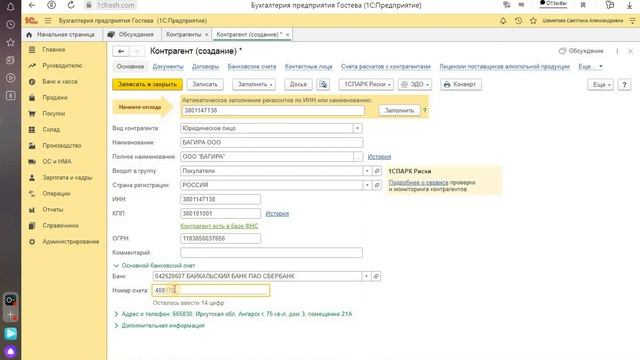Open Банковские счета form link
Viewport: 640px width, 360px height.
[251, 67]
